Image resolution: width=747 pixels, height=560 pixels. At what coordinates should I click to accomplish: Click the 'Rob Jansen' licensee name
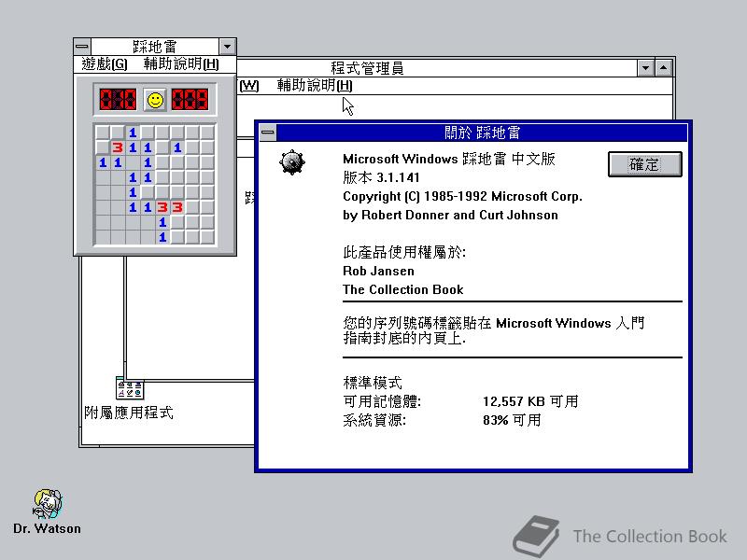379,271
